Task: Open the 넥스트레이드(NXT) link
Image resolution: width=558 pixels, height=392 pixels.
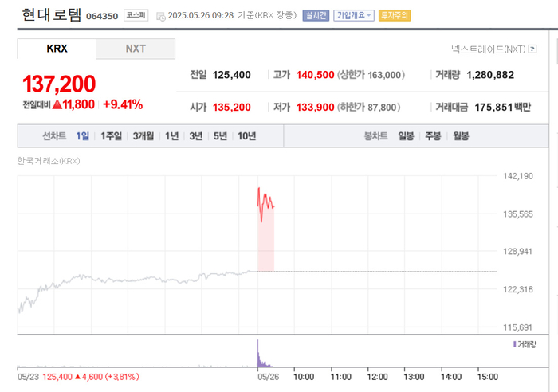Action: tap(488, 49)
